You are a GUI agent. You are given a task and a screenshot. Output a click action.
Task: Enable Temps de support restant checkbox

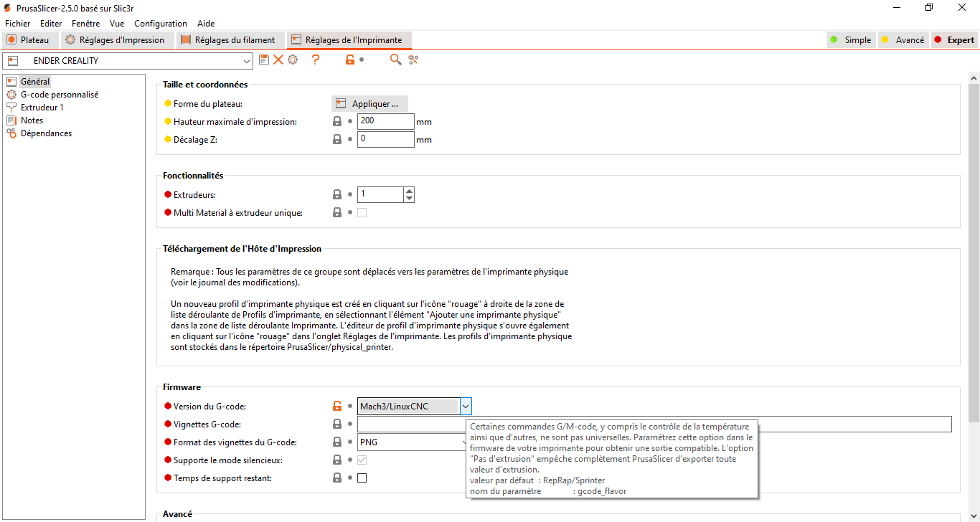[x=362, y=478]
